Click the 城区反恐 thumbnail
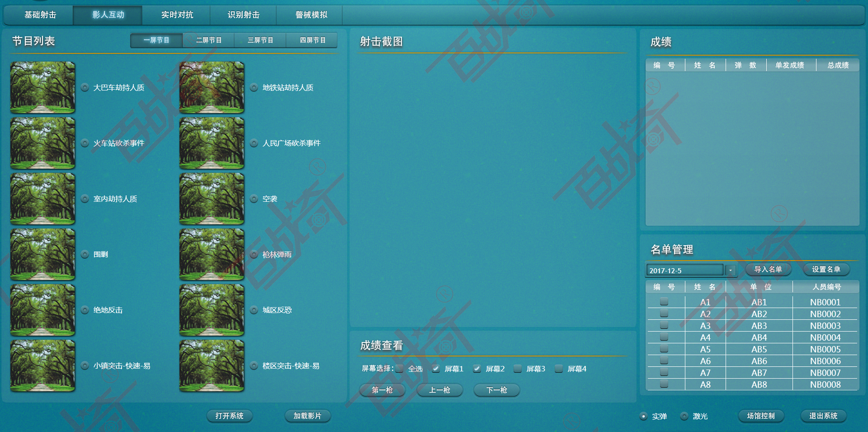 212,310
